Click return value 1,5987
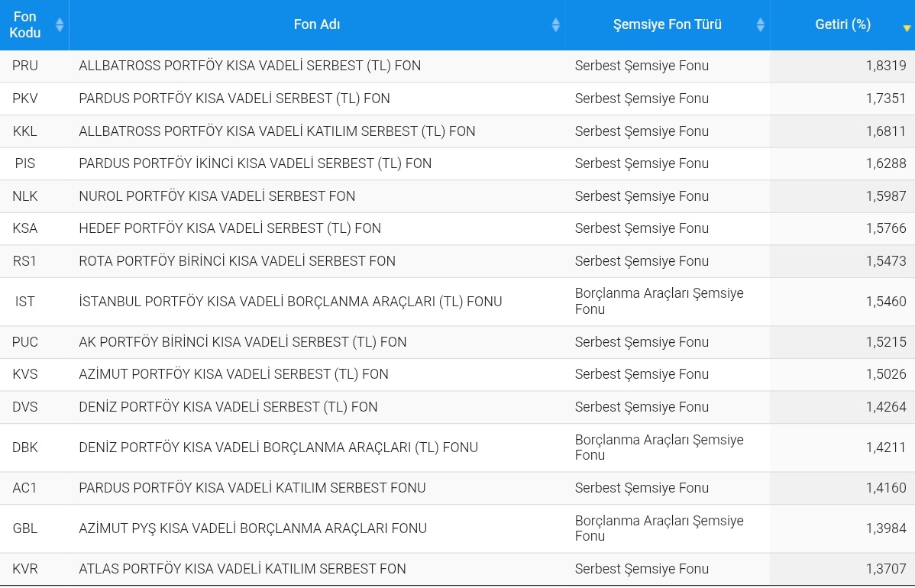The width and height of the screenshot is (915, 588). pos(886,196)
